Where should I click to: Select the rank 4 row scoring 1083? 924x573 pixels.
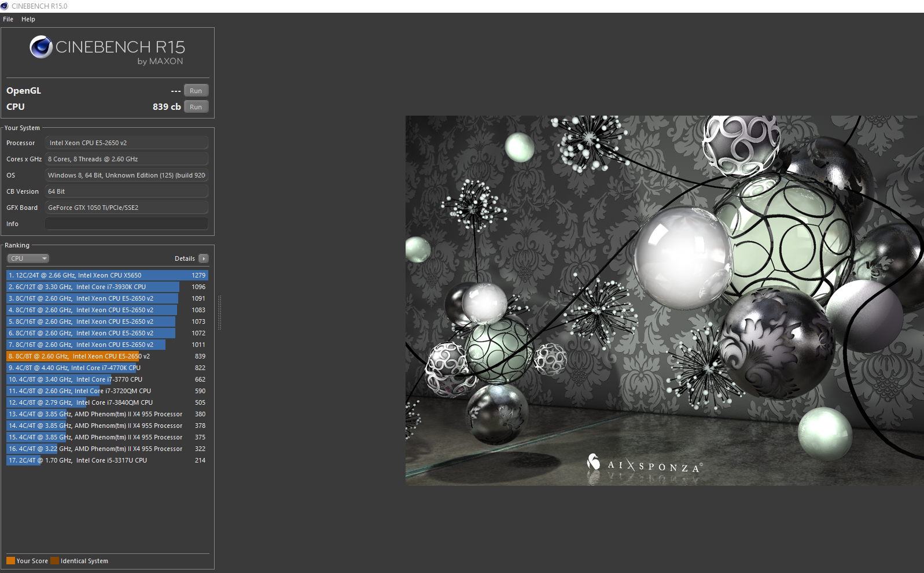click(x=107, y=310)
